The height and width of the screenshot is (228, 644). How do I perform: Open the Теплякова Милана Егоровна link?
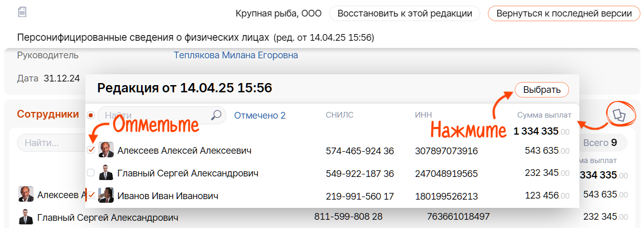tap(236, 55)
